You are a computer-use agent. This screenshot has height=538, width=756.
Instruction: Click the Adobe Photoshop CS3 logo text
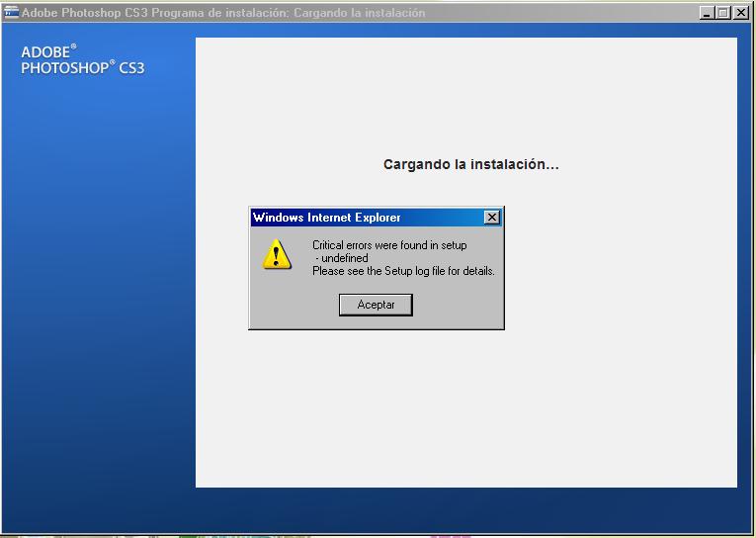tap(82, 59)
